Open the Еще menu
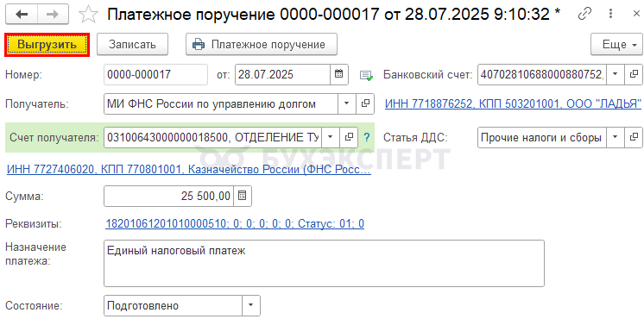This screenshot has height=319, width=644. [616, 44]
